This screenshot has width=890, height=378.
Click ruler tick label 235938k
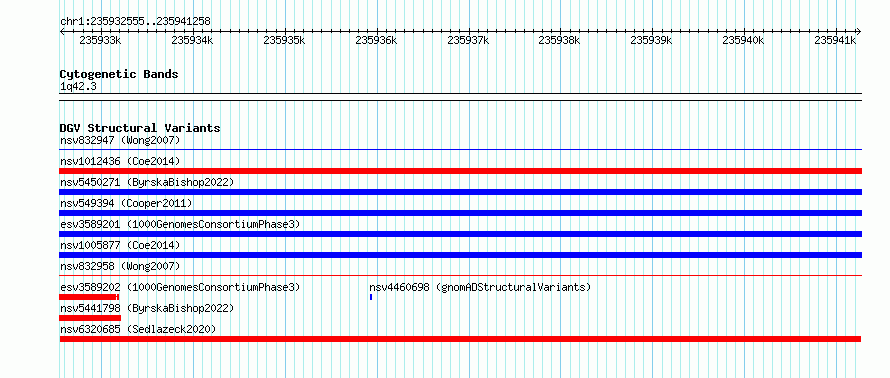(559, 40)
